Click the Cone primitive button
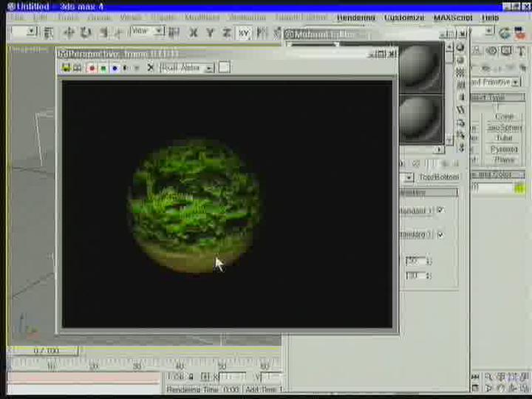 [x=504, y=117]
